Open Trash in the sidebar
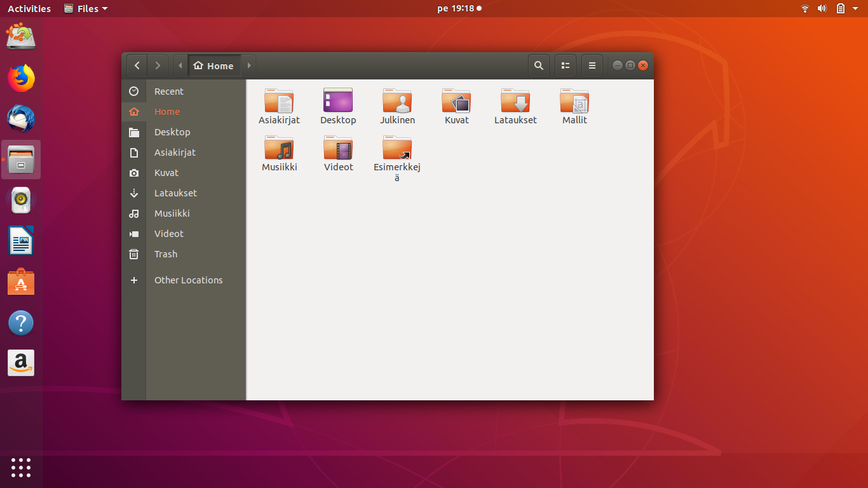Screen dimensions: 868x488 coord(166,254)
